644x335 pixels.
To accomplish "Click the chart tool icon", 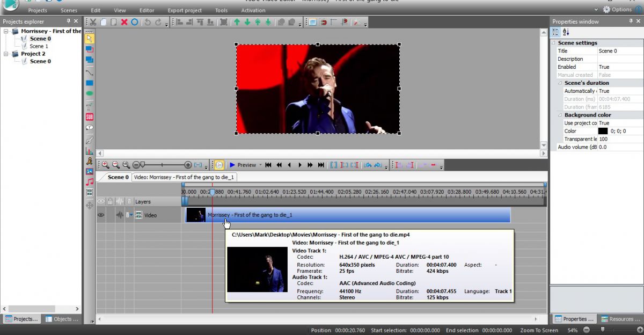I will [90, 151].
